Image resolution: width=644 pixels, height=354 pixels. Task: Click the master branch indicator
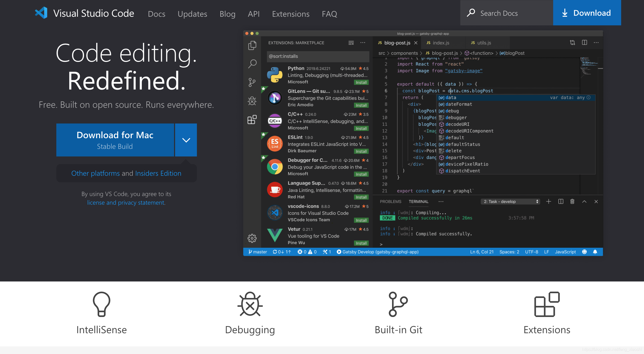coord(258,252)
